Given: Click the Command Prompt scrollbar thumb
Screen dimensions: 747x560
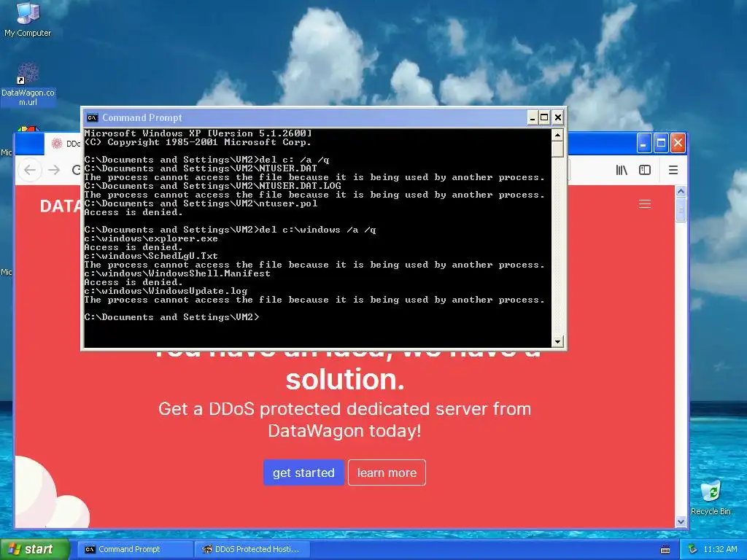Looking at the screenshot, I should (557, 149).
